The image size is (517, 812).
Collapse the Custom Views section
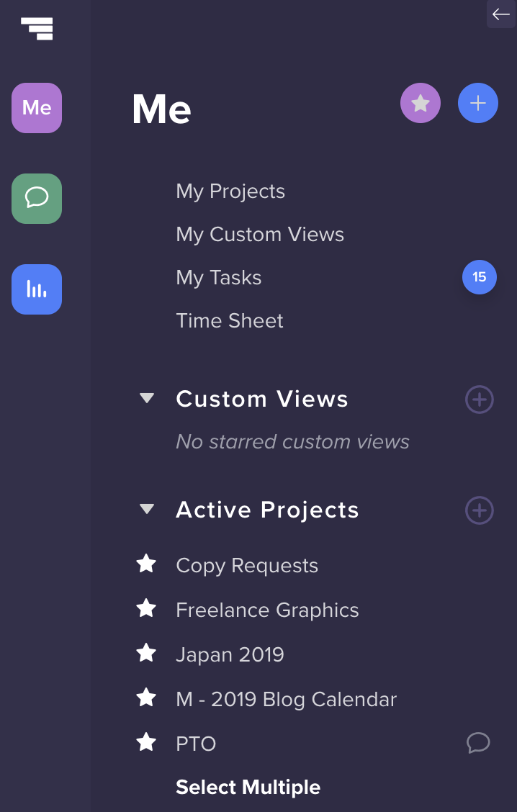147,398
